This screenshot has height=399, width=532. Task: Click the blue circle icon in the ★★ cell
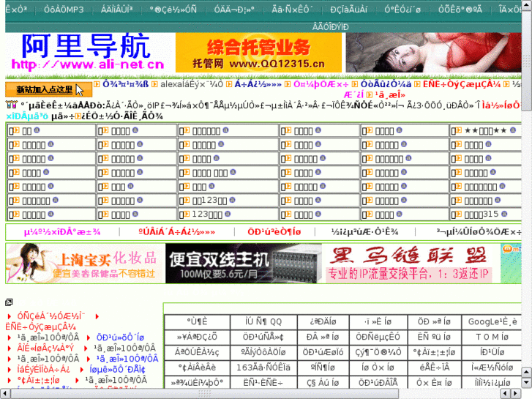pyautogui.click(x=513, y=130)
